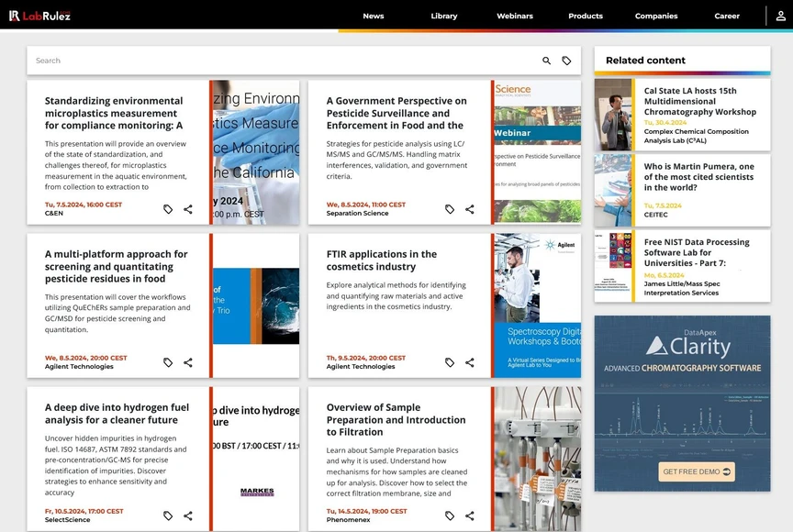Open 'FTIR applications in the cosmetics industry' title
Image resolution: width=793 pixels, height=532 pixels.
click(381, 260)
